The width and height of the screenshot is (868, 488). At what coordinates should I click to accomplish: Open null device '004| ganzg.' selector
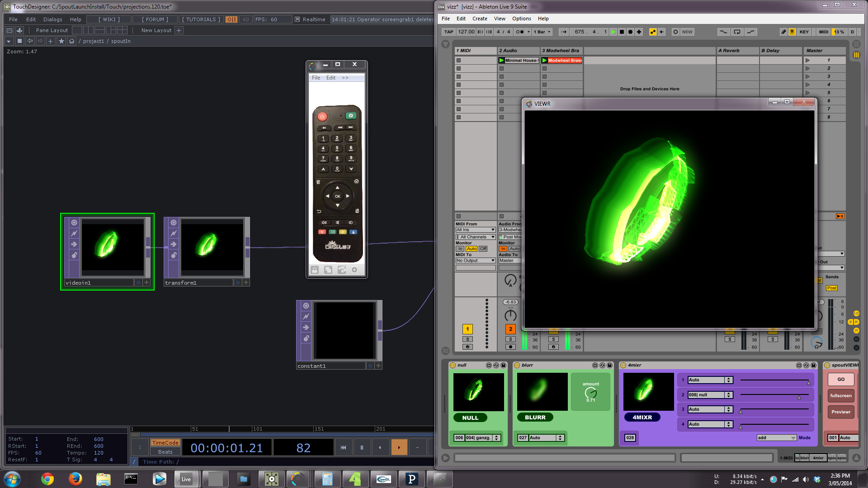(x=483, y=438)
